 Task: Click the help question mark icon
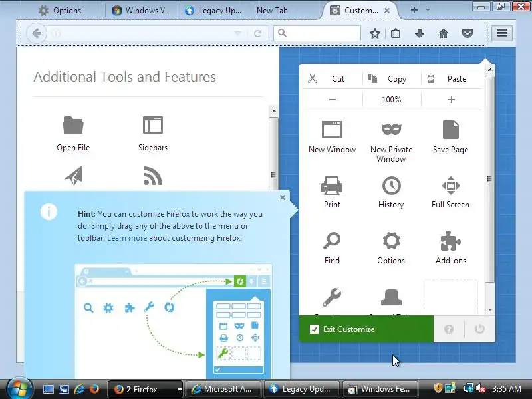click(x=449, y=329)
